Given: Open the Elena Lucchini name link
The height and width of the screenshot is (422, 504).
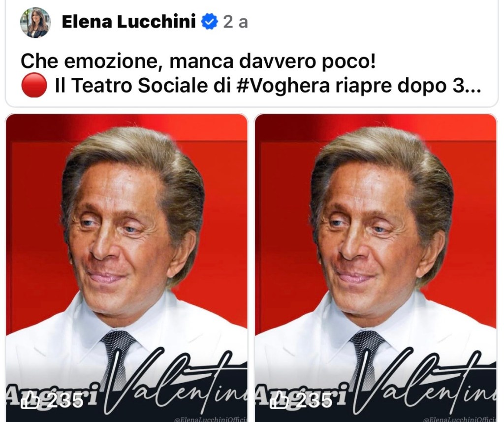Looking at the screenshot, I should pyautogui.click(x=128, y=22).
